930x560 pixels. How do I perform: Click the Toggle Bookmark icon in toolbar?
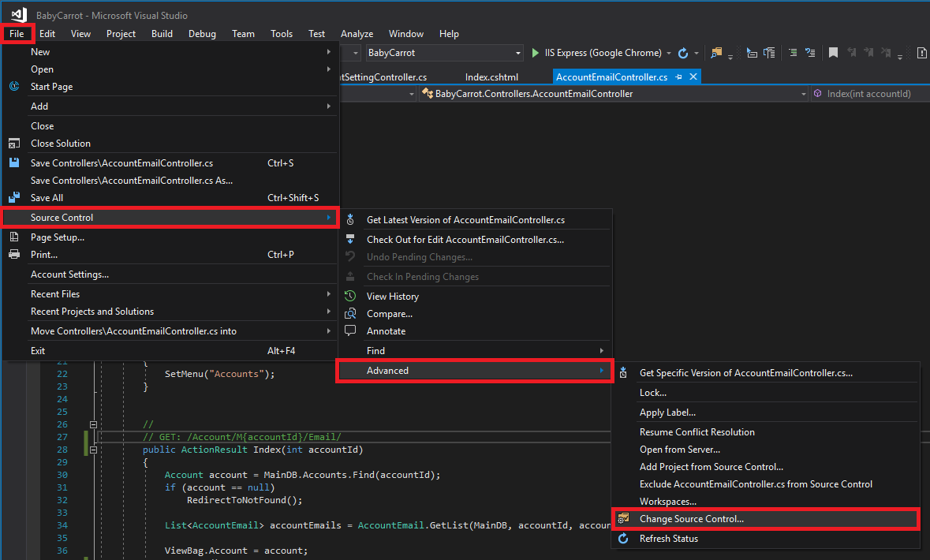click(832, 53)
